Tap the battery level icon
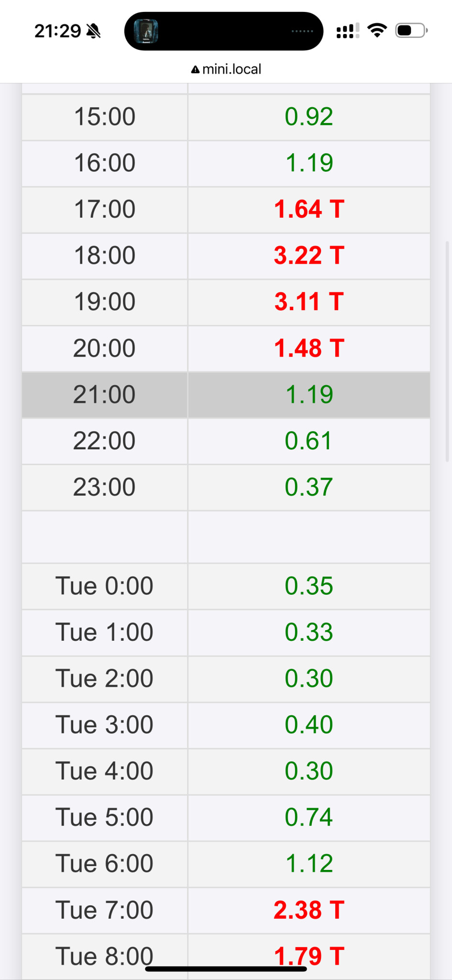The width and height of the screenshot is (452, 980). point(411,31)
